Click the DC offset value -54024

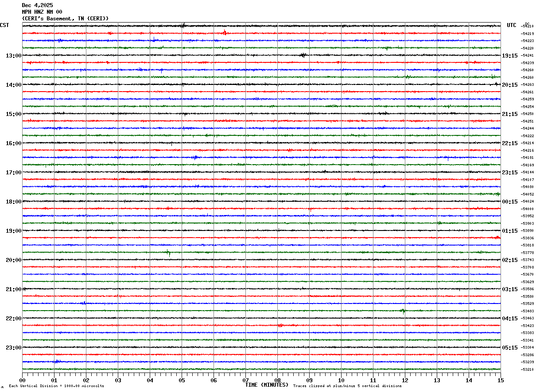tap(528, 202)
